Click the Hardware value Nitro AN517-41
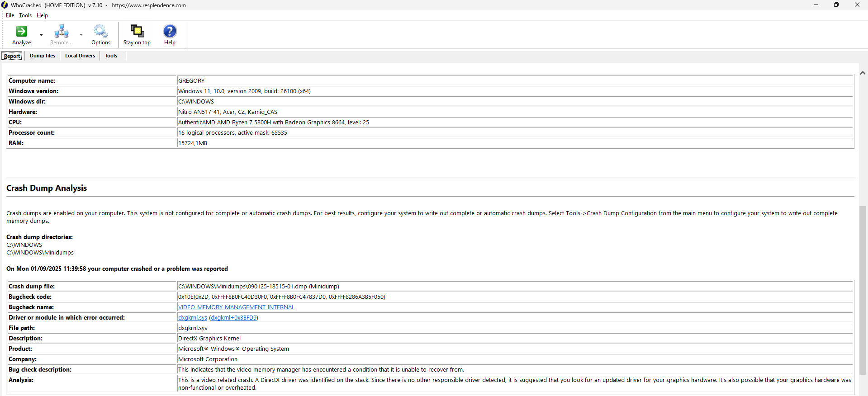 point(228,112)
